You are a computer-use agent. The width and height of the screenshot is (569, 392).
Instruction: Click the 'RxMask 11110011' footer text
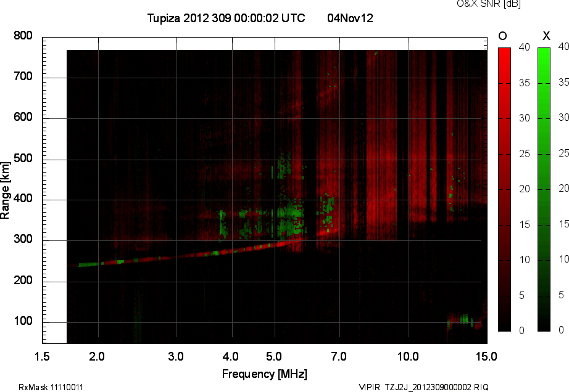(51, 387)
